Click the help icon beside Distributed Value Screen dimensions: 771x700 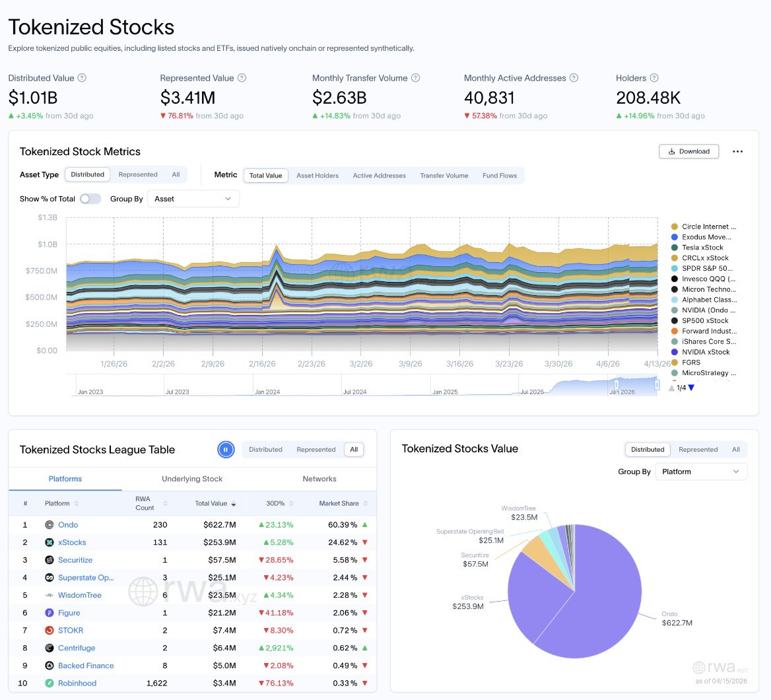tap(82, 78)
